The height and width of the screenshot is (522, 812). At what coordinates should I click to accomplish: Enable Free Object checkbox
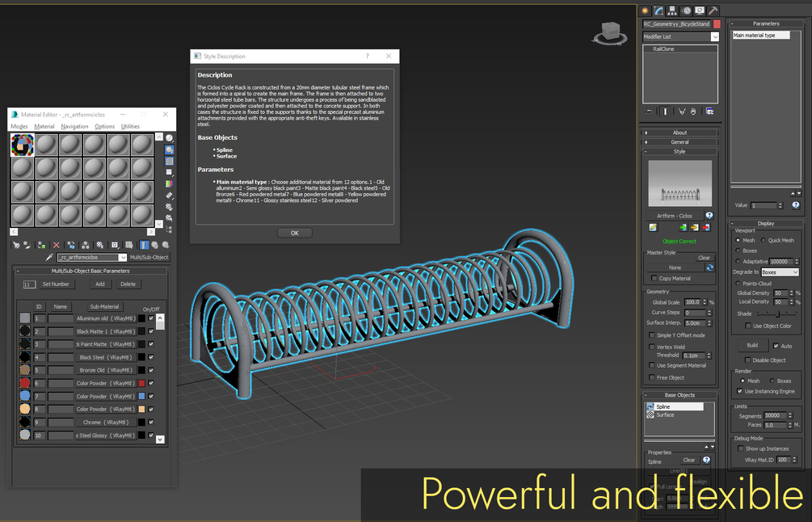[x=652, y=377]
